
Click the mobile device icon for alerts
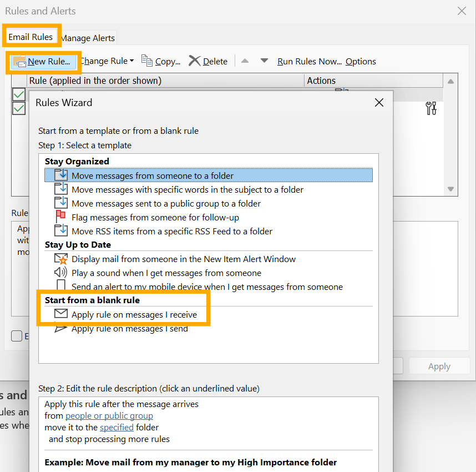[61, 285]
